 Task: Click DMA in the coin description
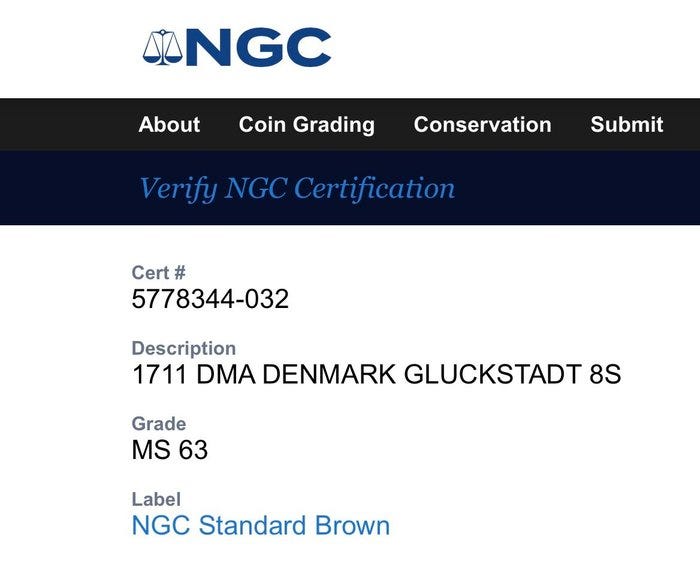tap(225, 375)
